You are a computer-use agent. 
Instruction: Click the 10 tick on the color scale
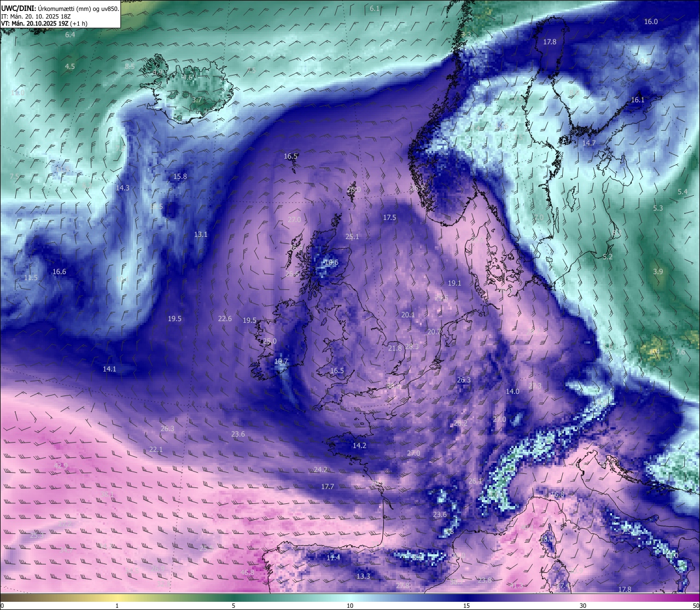click(x=350, y=606)
